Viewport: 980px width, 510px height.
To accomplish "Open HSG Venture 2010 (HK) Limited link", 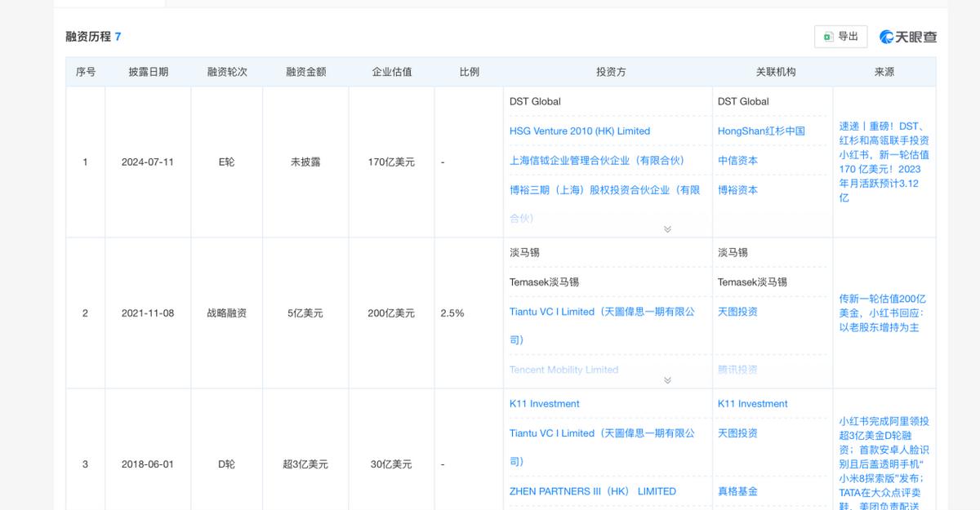I will click(x=580, y=131).
